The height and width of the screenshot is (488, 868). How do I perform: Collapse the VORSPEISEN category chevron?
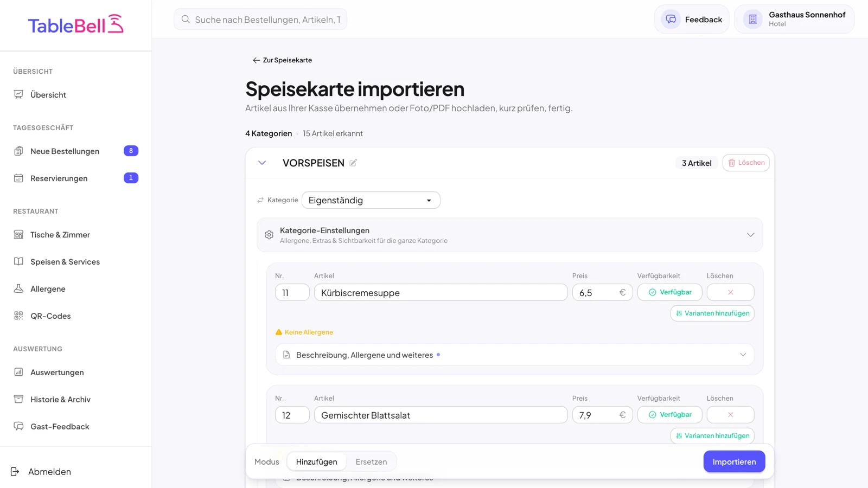click(x=262, y=163)
